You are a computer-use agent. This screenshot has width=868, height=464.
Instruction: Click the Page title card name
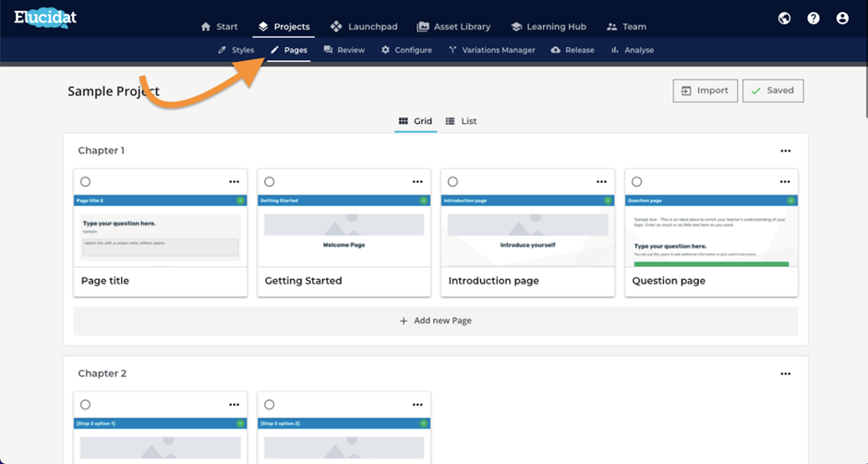click(x=105, y=280)
